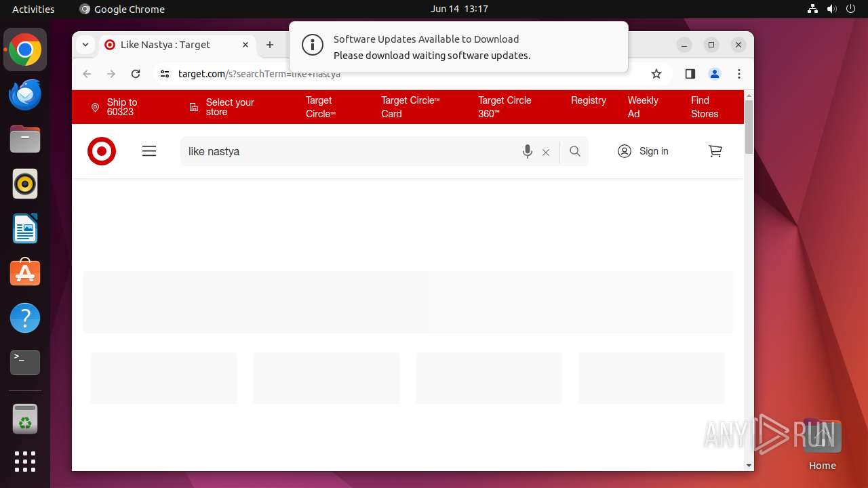The width and height of the screenshot is (868, 488).
Task: Launch Thunderbird Mail from dock
Action: pyautogui.click(x=25, y=94)
